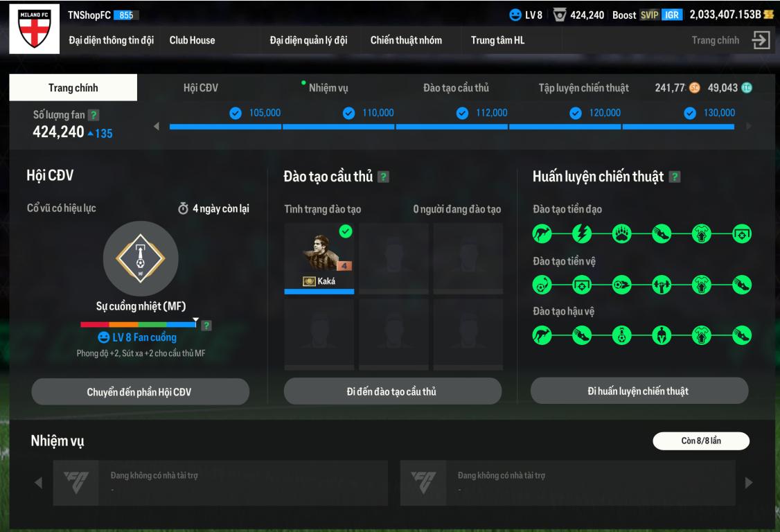Open help icon beside Huấn luyện chiến thuật
The height and width of the screenshot is (532, 780).
click(675, 177)
